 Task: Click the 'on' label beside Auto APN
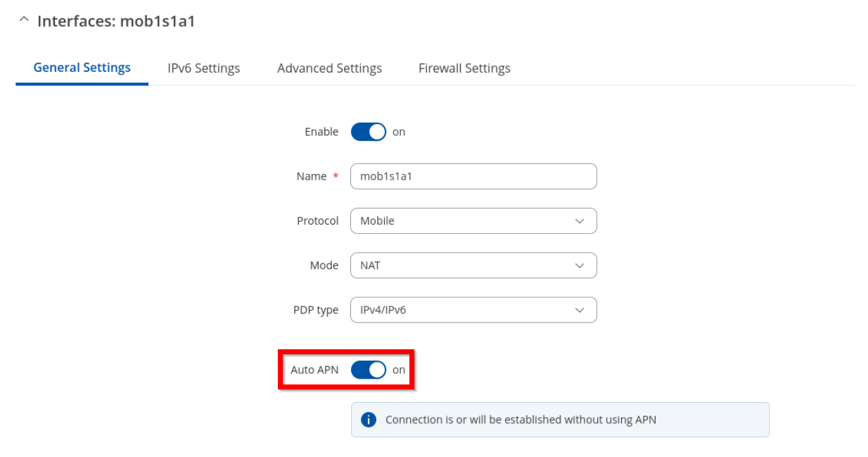399,370
